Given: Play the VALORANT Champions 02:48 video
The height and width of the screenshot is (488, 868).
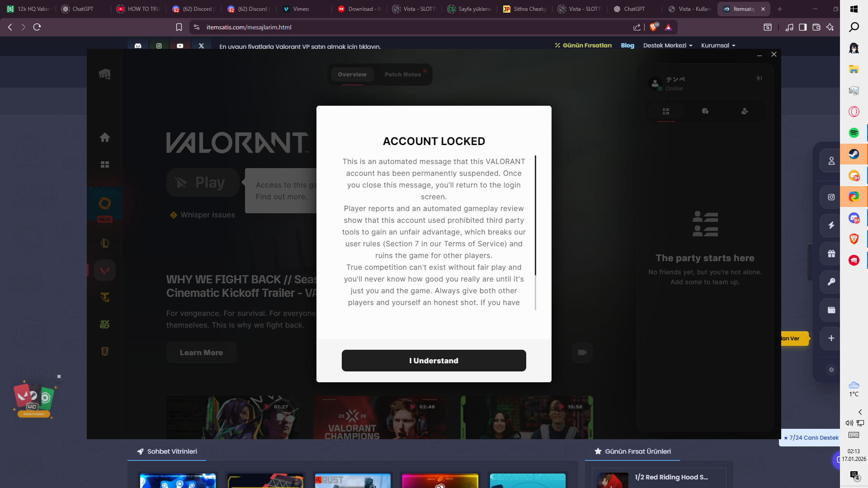Looking at the screenshot, I should 380,418.
